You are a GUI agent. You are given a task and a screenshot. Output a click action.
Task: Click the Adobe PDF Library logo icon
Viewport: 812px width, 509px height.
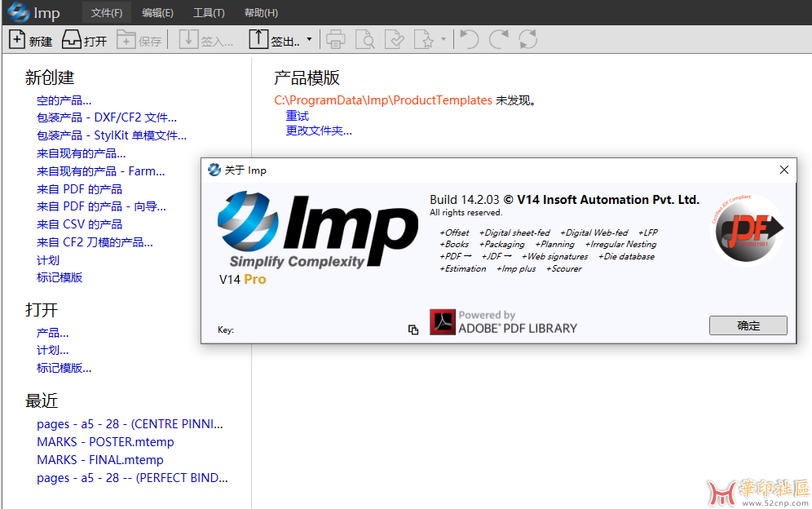click(x=442, y=322)
